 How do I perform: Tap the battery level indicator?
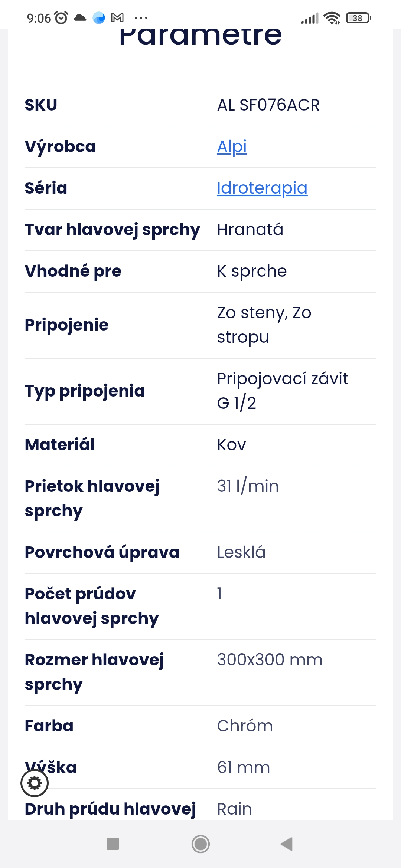pyautogui.click(x=358, y=18)
